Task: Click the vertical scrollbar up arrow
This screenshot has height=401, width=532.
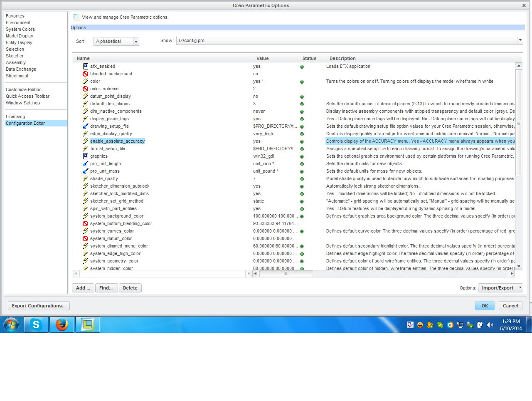Action: pyautogui.click(x=519, y=66)
